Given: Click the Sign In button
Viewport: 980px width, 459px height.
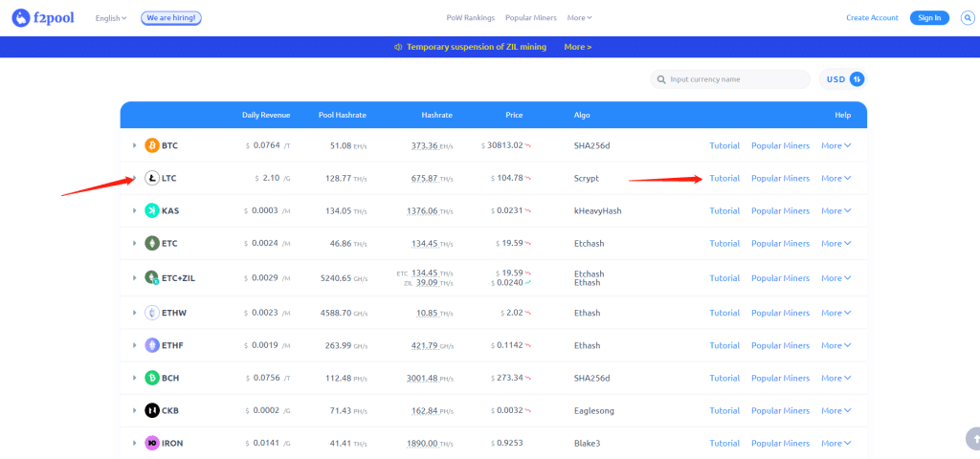Looking at the screenshot, I should tap(928, 18).
